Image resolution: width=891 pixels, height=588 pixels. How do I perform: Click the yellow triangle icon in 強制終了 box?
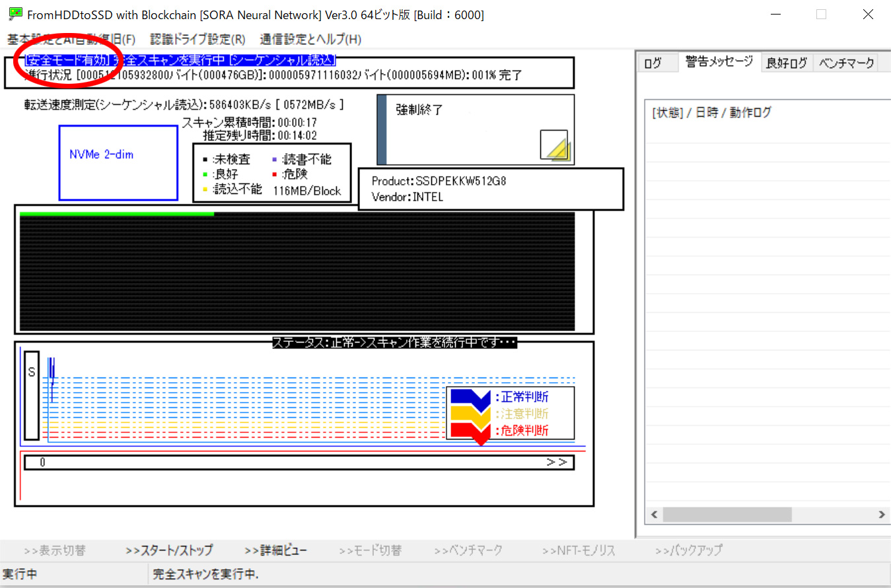(x=554, y=145)
